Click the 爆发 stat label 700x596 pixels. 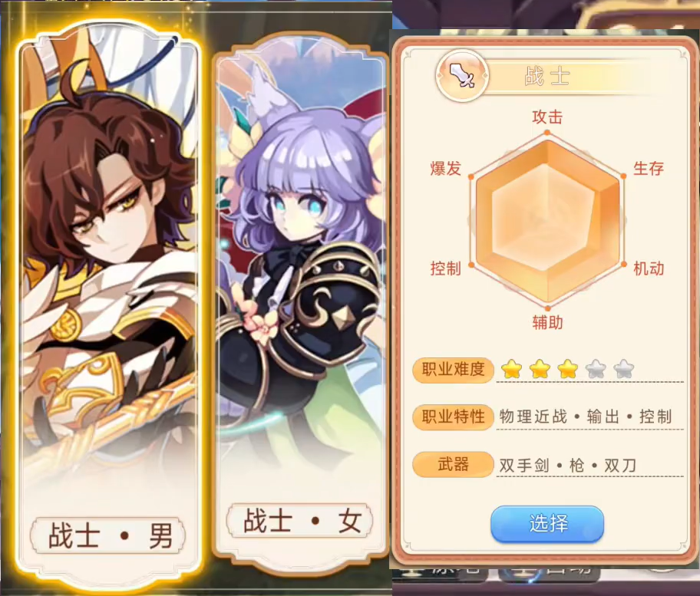[445, 169]
